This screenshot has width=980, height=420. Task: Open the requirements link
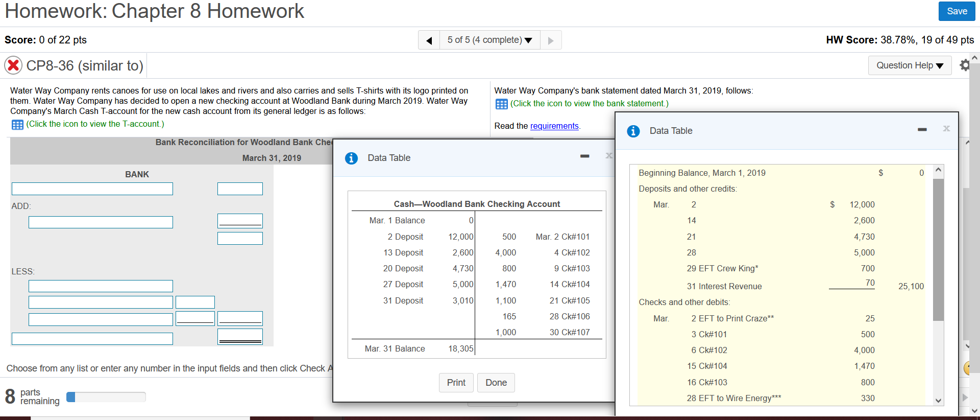[554, 126]
